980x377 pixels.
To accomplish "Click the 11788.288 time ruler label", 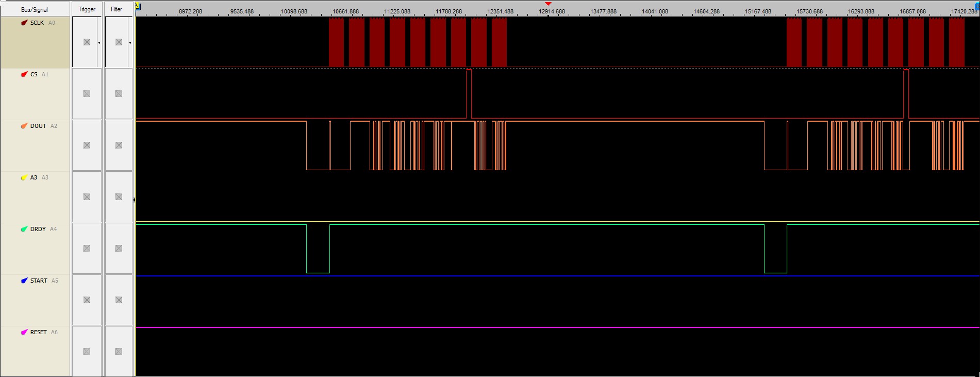I will coord(449,11).
